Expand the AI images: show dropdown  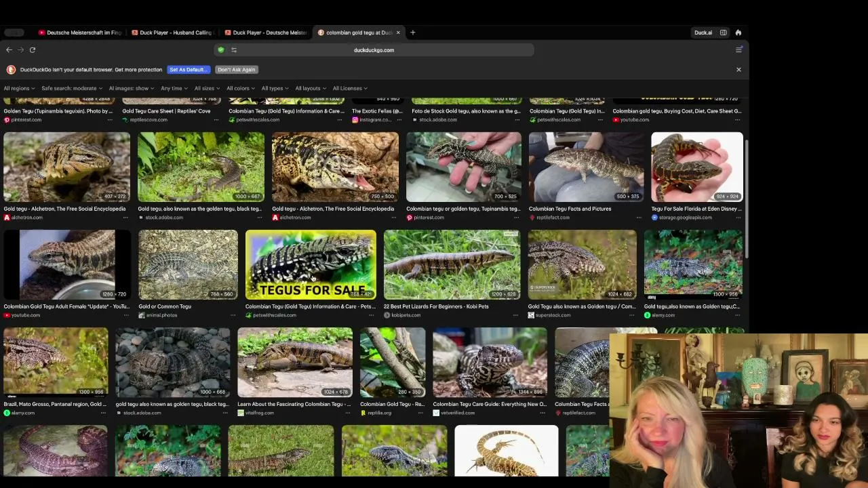(x=132, y=88)
